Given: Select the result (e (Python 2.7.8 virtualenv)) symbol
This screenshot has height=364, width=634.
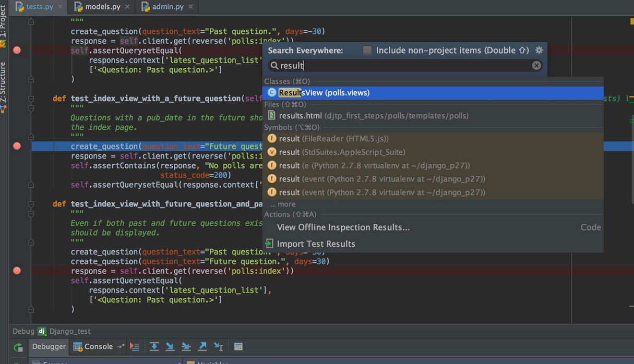Looking at the screenshot, I should (x=433, y=165).
